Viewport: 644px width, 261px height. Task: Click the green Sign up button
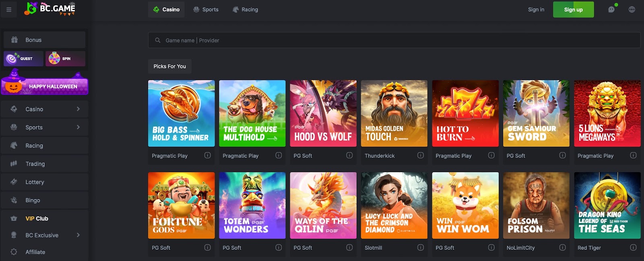click(573, 10)
